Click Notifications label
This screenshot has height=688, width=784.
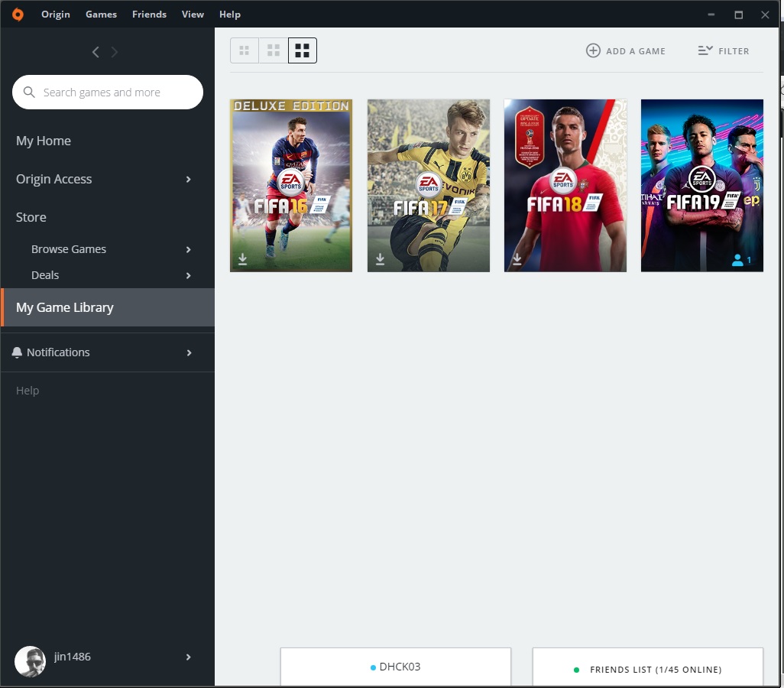click(58, 352)
